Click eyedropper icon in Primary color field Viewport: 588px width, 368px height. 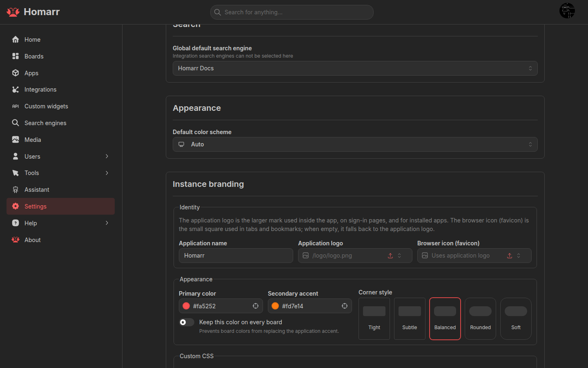point(256,306)
